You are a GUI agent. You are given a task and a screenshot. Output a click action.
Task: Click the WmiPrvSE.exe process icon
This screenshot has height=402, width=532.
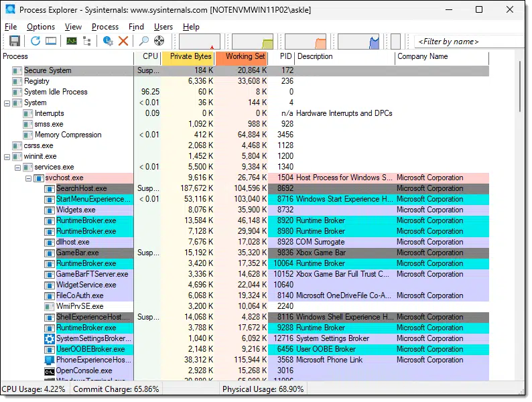click(x=50, y=307)
